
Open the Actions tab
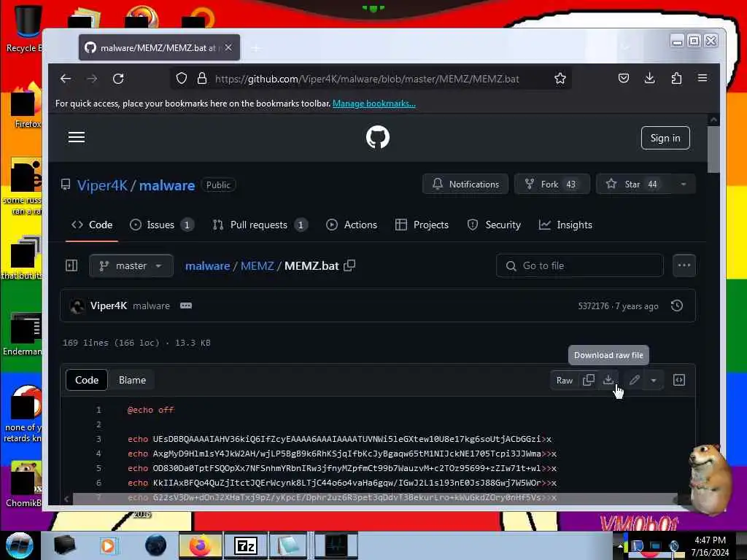tap(352, 225)
